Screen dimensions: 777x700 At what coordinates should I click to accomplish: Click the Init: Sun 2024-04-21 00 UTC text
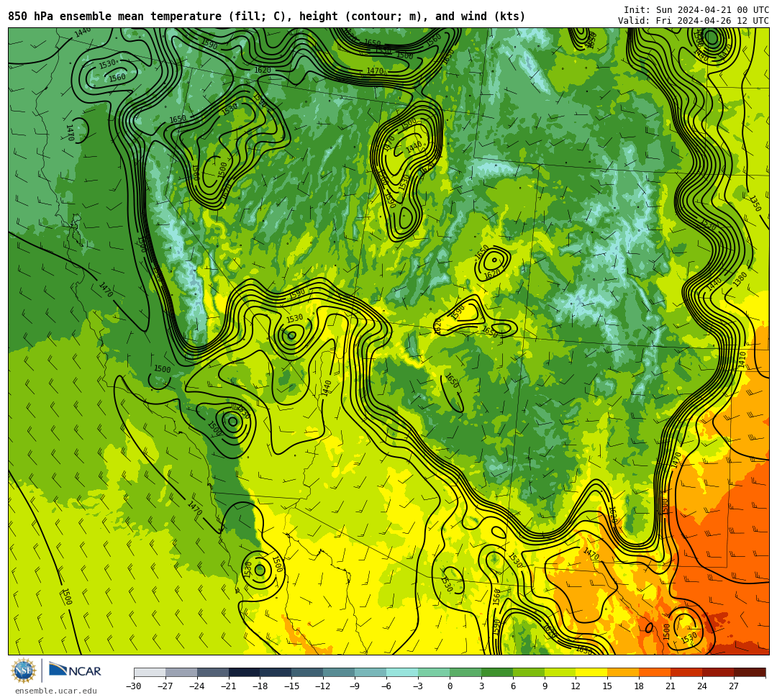coord(696,10)
